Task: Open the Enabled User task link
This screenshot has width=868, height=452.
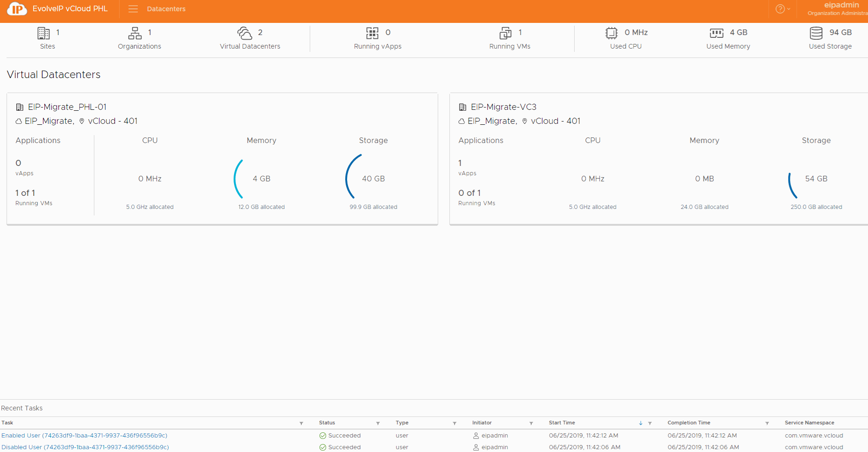Action: pyautogui.click(x=85, y=436)
